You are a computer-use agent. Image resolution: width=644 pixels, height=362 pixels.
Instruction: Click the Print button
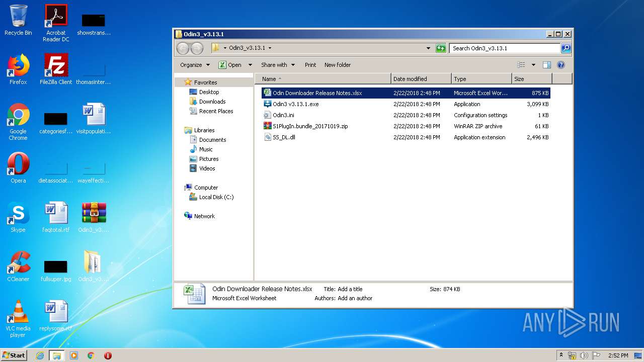pyautogui.click(x=310, y=65)
